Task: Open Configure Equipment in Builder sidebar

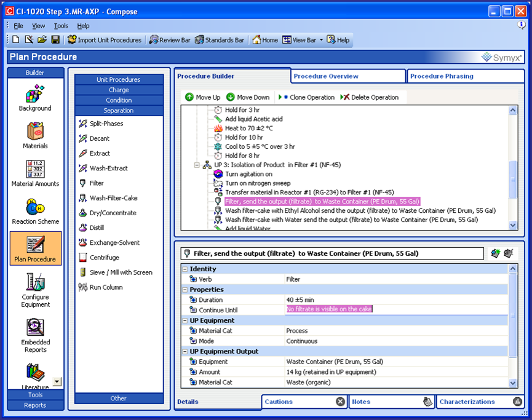Action: pyautogui.click(x=35, y=290)
